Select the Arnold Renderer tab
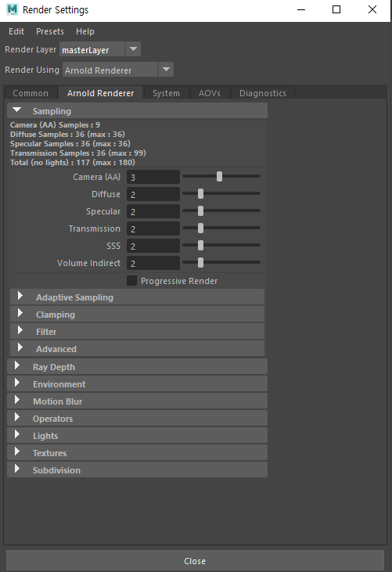The height and width of the screenshot is (572, 392). point(100,93)
